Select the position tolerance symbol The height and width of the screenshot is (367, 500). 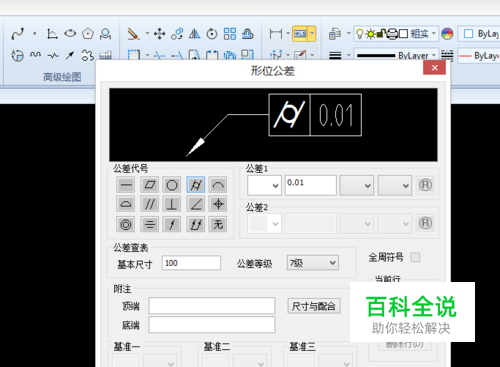click(x=218, y=204)
